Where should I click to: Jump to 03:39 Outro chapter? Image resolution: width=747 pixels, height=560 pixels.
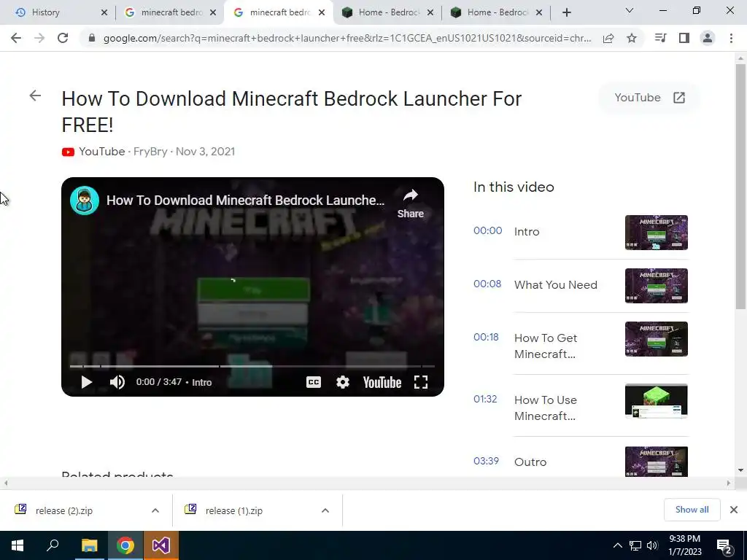[581, 462]
